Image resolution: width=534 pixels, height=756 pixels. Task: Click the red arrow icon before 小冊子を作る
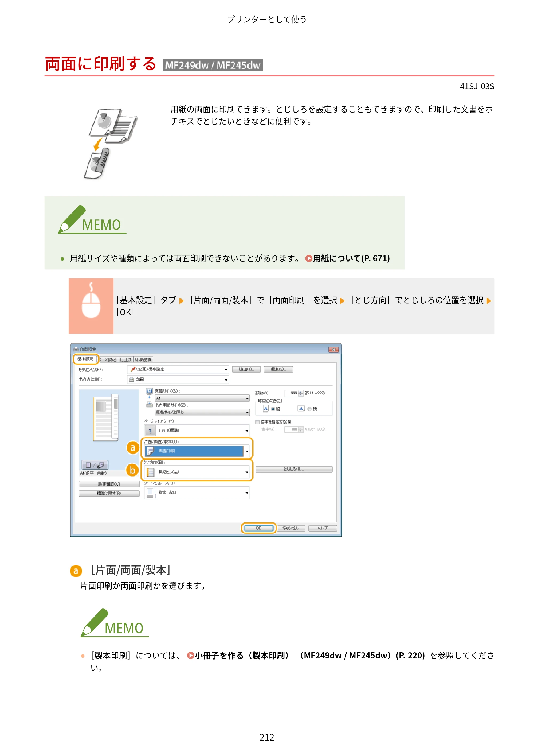click(x=190, y=656)
